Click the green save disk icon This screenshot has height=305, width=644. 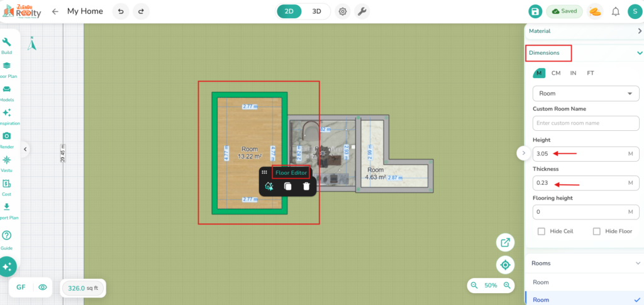535,11
